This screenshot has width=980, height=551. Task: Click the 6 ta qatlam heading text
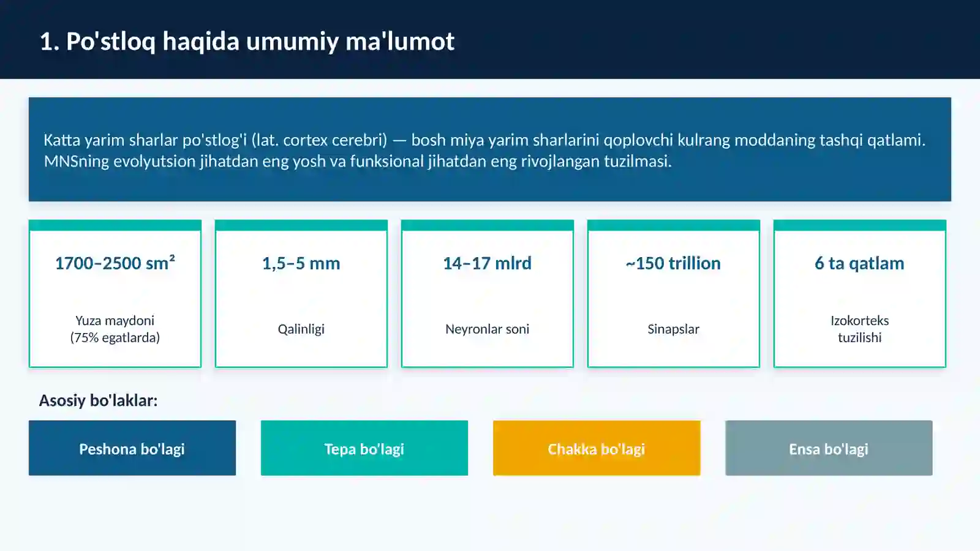click(859, 263)
